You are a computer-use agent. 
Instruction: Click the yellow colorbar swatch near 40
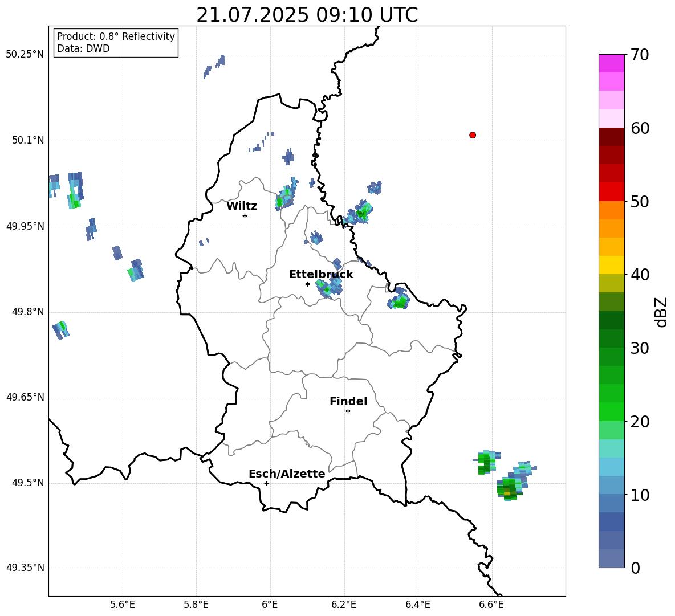tap(611, 265)
